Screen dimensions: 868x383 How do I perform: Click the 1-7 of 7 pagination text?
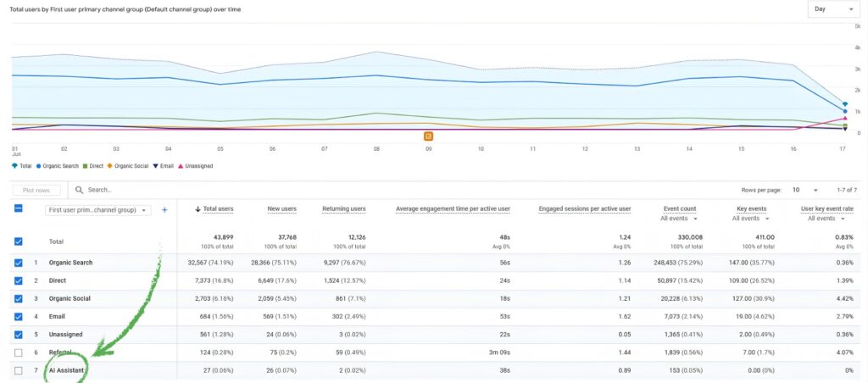[x=848, y=190]
